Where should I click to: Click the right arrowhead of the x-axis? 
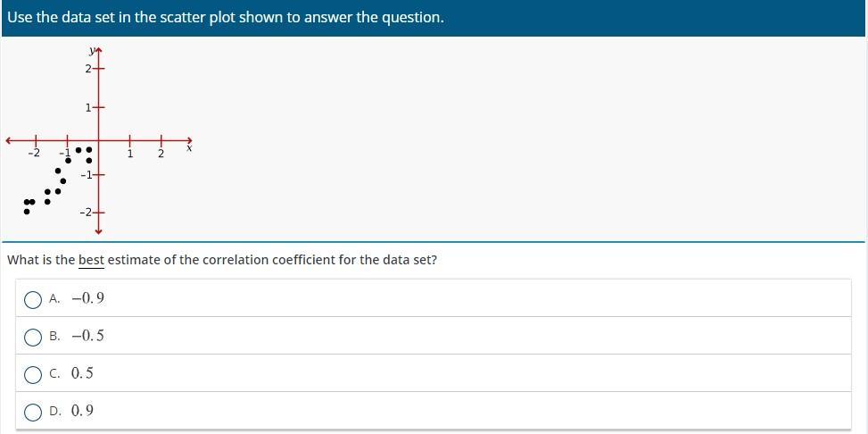tap(188, 140)
